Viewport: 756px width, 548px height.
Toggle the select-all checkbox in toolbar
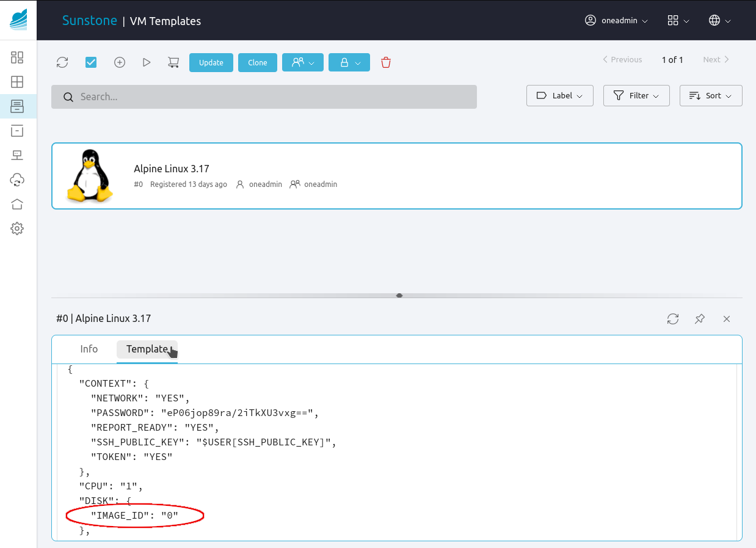click(91, 62)
